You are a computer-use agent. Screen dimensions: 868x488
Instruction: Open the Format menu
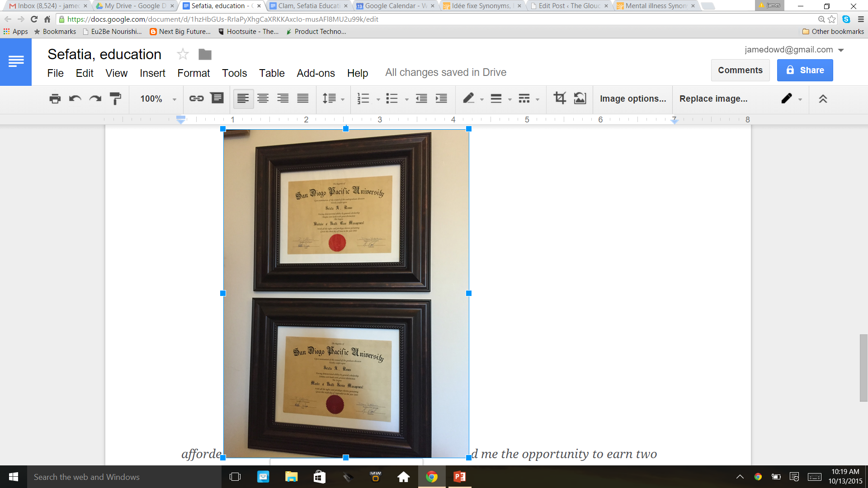193,73
